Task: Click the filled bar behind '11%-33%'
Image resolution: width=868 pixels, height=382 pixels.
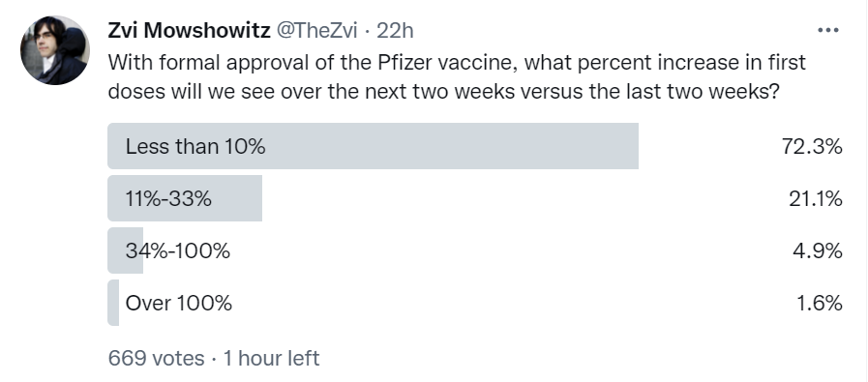Action: click(184, 198)
